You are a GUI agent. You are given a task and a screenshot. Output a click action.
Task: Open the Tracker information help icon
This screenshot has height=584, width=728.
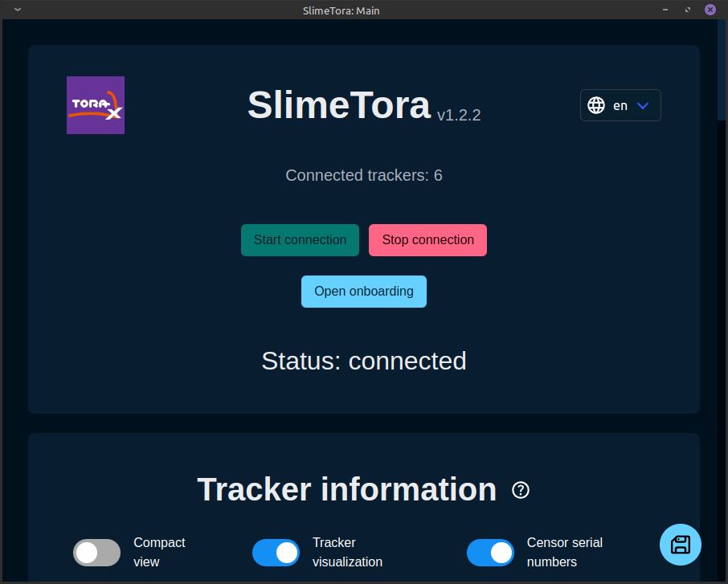coord(521,490)
